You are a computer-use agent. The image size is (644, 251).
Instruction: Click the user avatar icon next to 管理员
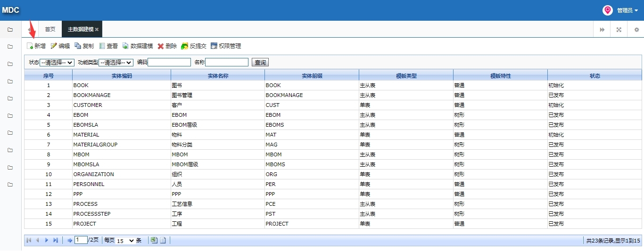608,10
